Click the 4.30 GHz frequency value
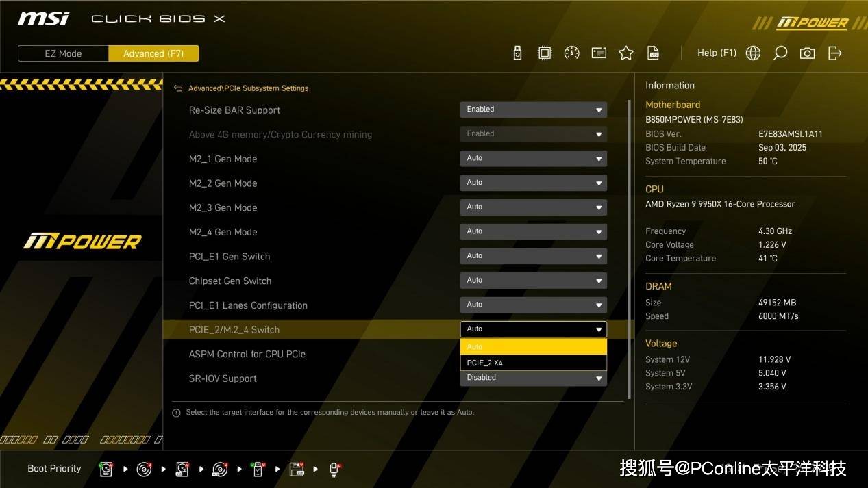This screenshot has width=868, height=488. click(776, 231)
